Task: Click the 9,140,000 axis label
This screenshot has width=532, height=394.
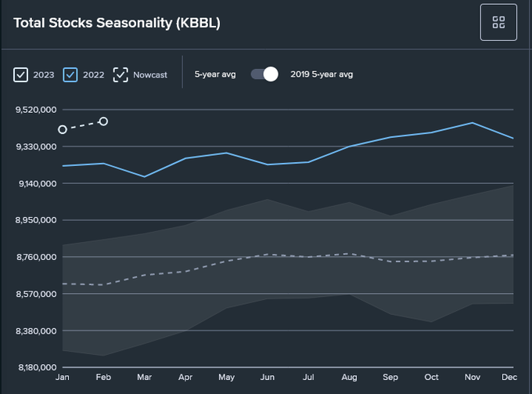Action: (x=38, y=183)
